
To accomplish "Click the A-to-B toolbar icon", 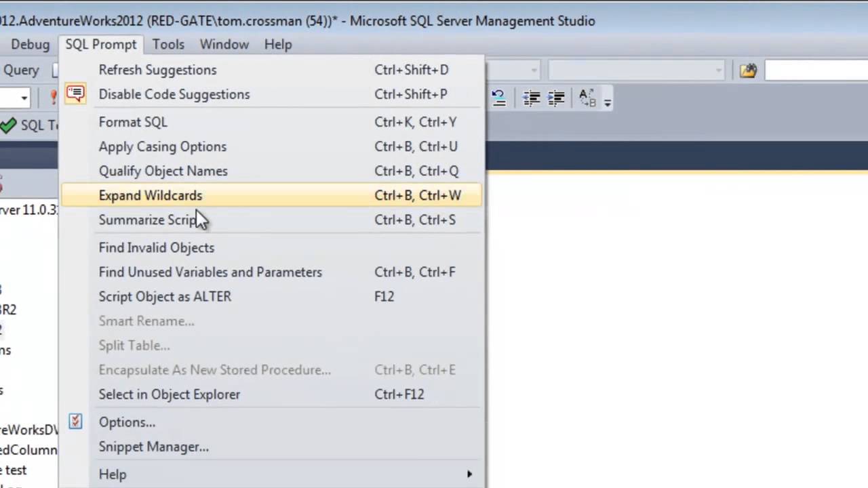I will [587, 98].
